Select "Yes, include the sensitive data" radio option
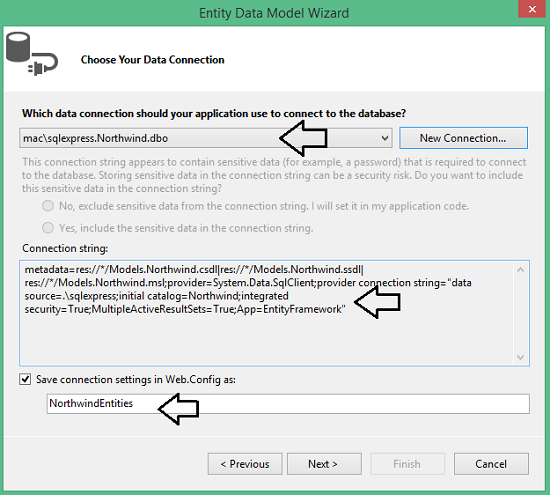Screen dimensions: 550x495 coord(48,228)
